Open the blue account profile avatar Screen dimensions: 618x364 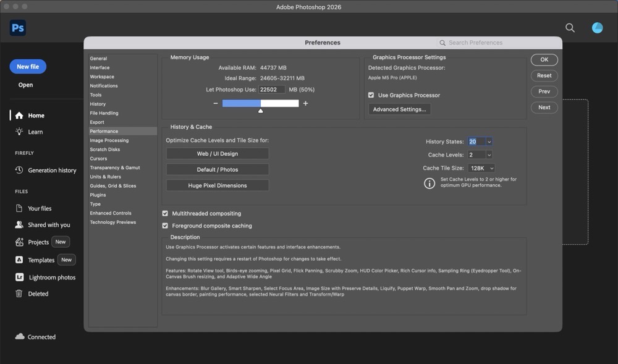[x=597, y=28]
